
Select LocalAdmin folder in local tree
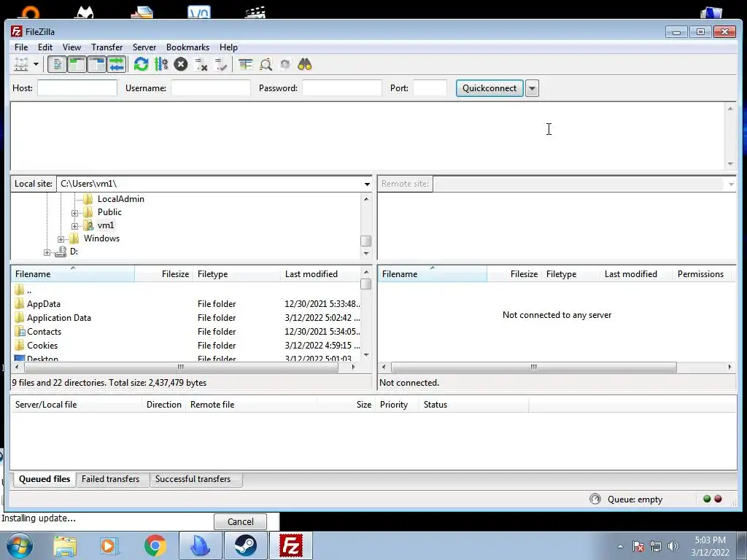[120, 199]
